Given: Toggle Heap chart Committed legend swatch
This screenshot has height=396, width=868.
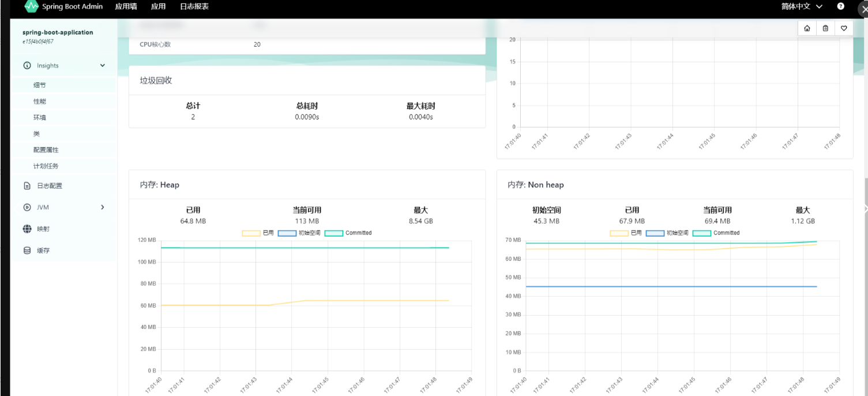Looking at the screenshot, I should coord(334,233).
